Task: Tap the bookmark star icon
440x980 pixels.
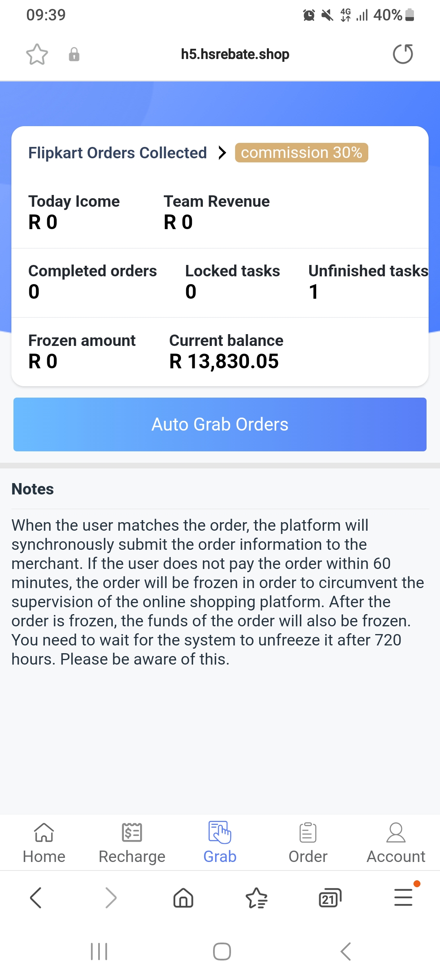Action: point(37,54)
